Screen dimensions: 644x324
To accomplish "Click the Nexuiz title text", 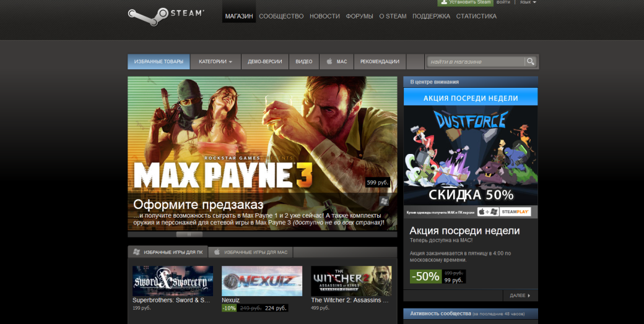I will (x=230, y=301).
